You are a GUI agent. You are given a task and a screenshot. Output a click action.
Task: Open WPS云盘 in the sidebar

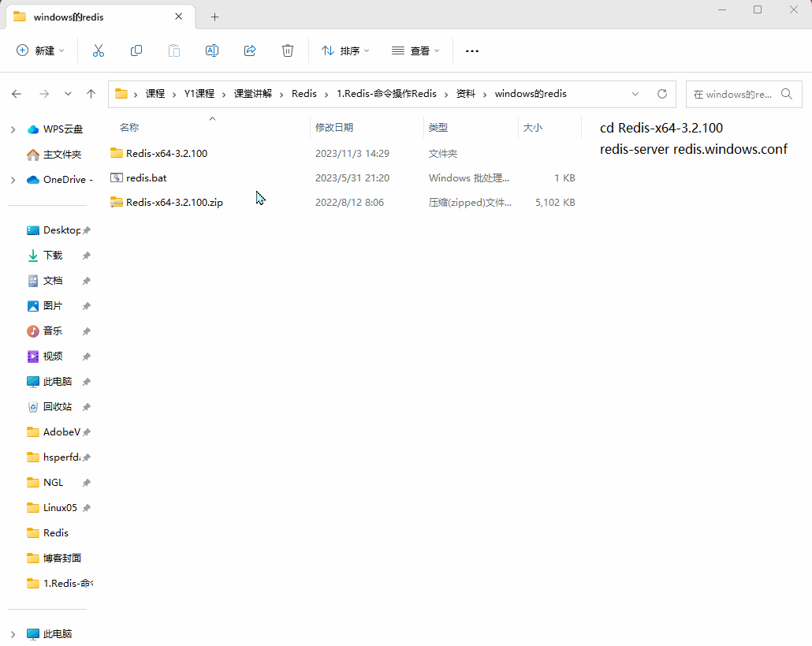(x=63, y=129)
